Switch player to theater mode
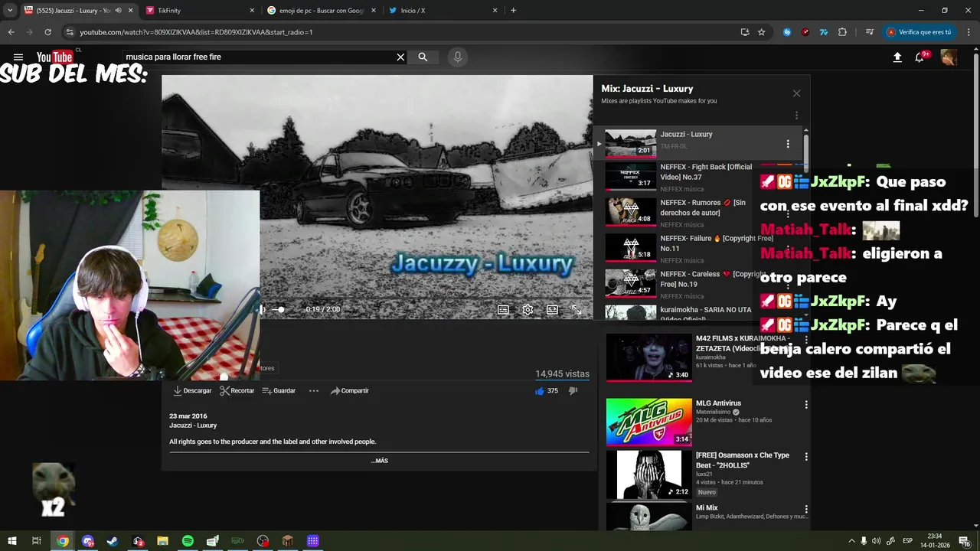Viewport: 980px width, 551px height. point(552,310)
